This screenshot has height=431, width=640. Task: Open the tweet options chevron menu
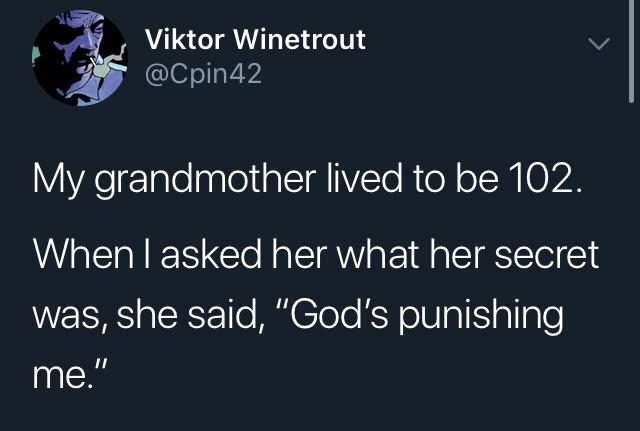597,45
